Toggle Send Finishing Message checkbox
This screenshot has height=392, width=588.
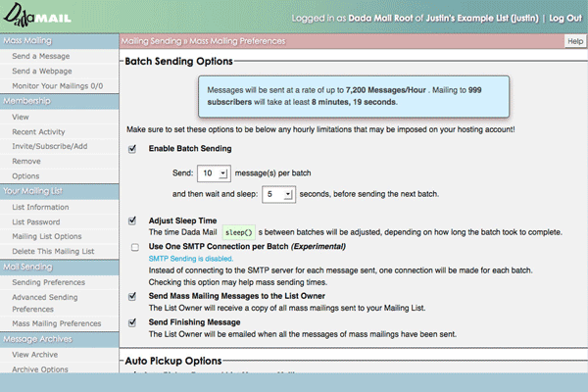[132, 320]
